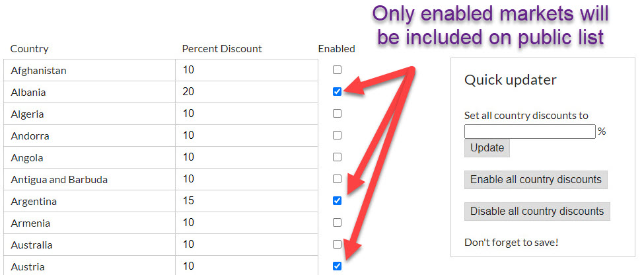
Task: Tick the Andorra enabled checkbox
Action: [x=338, y=136]
